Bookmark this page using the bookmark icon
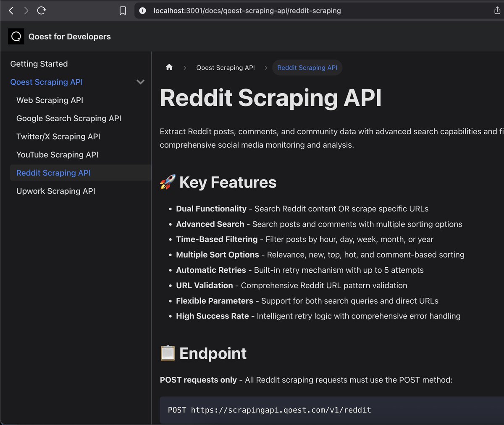The height and width of the screenshot is (425, 504). (x=123, y=10)
